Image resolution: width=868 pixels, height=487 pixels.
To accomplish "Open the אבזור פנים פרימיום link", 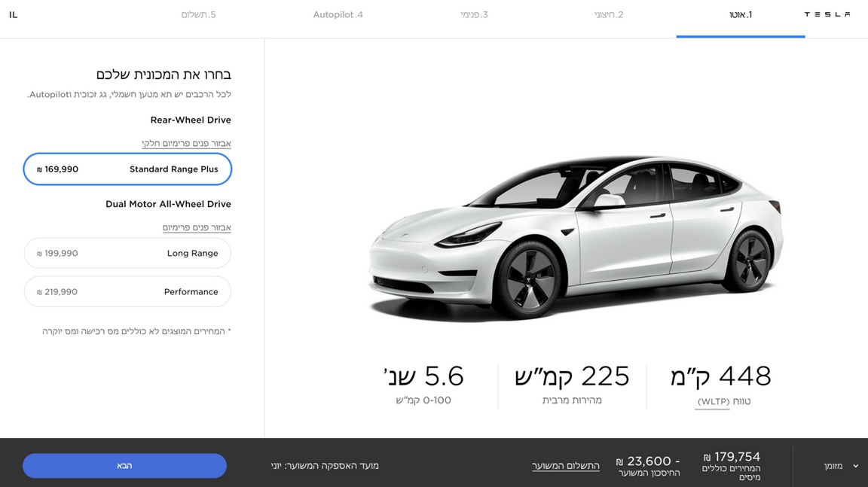I will click(197, 228).
